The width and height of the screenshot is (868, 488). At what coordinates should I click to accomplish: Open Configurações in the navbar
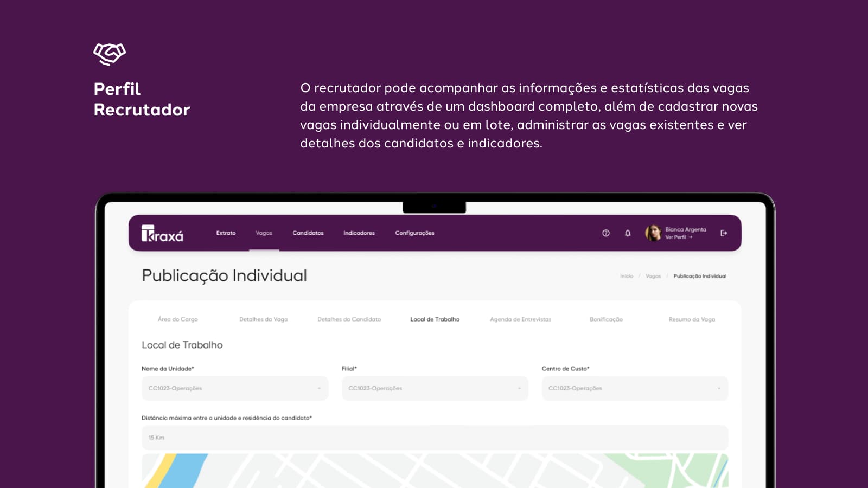tap(414, 233)
